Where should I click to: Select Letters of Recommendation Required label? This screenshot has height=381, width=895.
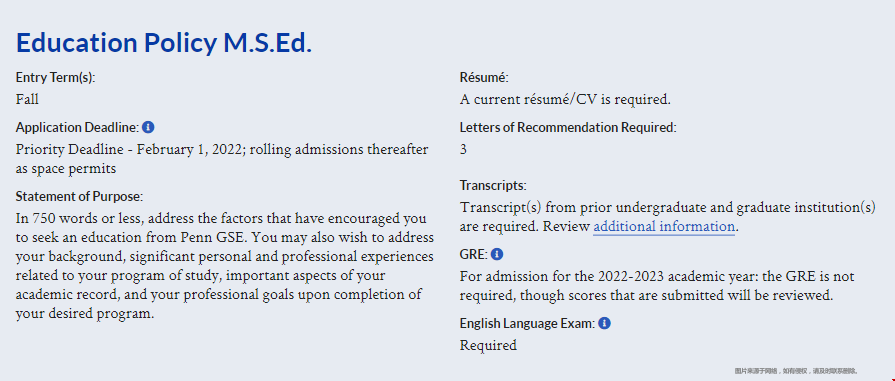click(x=568, y=127)
